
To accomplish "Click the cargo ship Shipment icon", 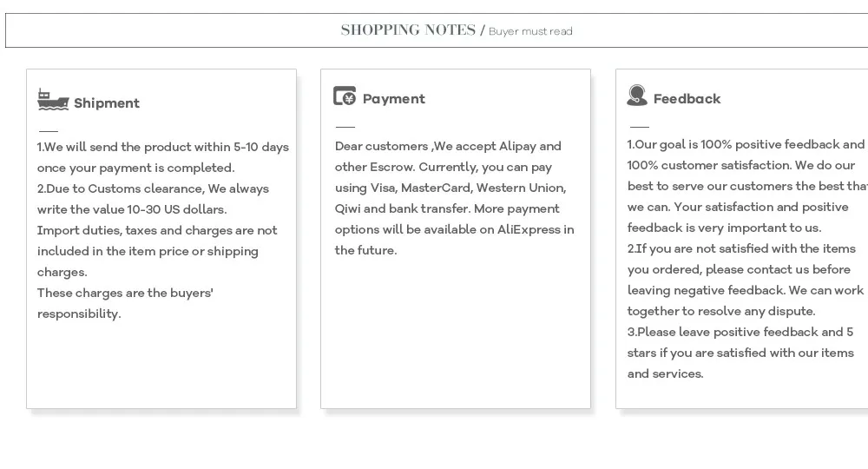I will pyautogui.click(x=53, y=100).
